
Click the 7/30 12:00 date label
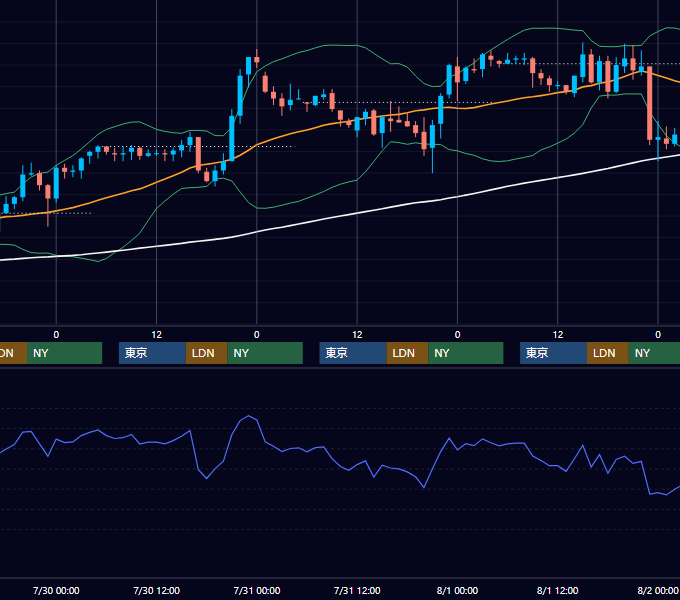click(x=157, y=590)
